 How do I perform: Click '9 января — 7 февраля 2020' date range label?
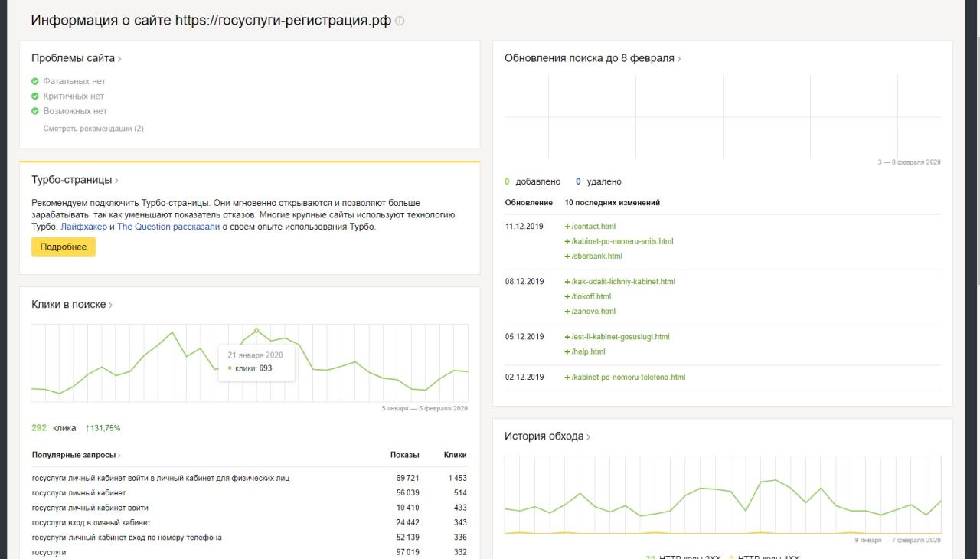[x=898, y=541]
